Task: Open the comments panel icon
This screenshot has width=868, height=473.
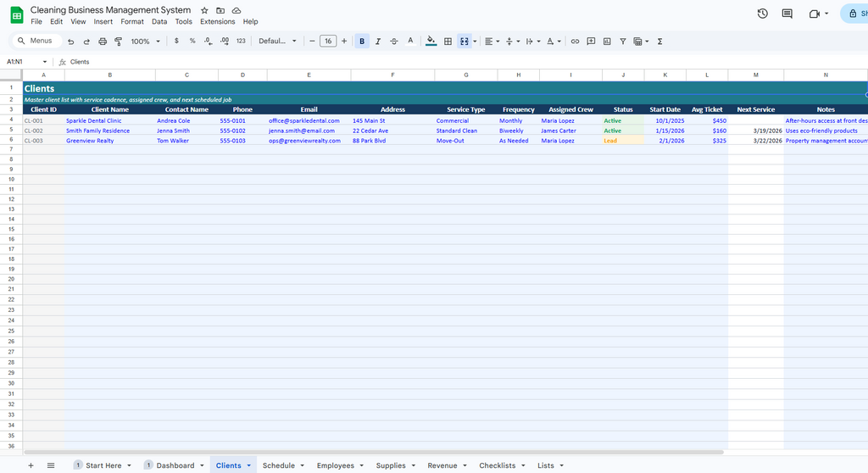Action: click(787, 14)
